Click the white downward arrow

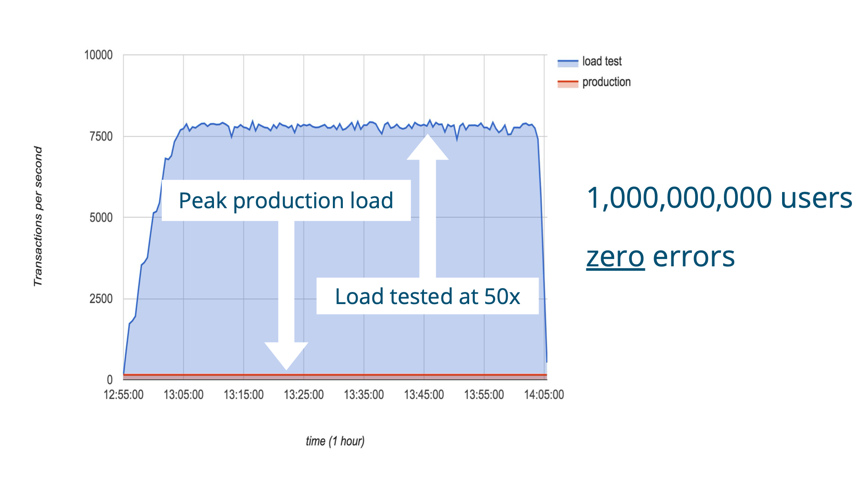click(286, 296)
